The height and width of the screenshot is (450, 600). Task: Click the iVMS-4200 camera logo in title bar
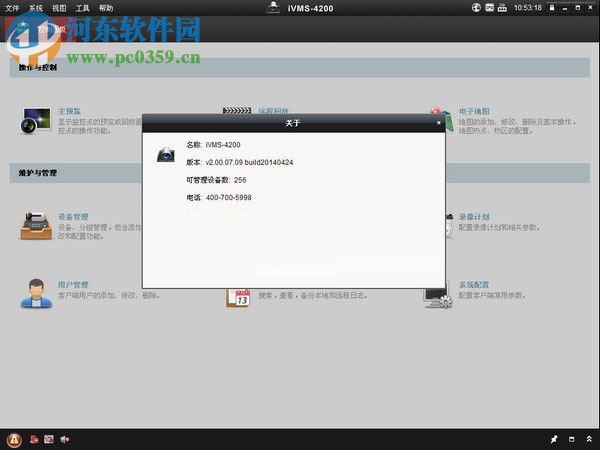tap(273, 8)
